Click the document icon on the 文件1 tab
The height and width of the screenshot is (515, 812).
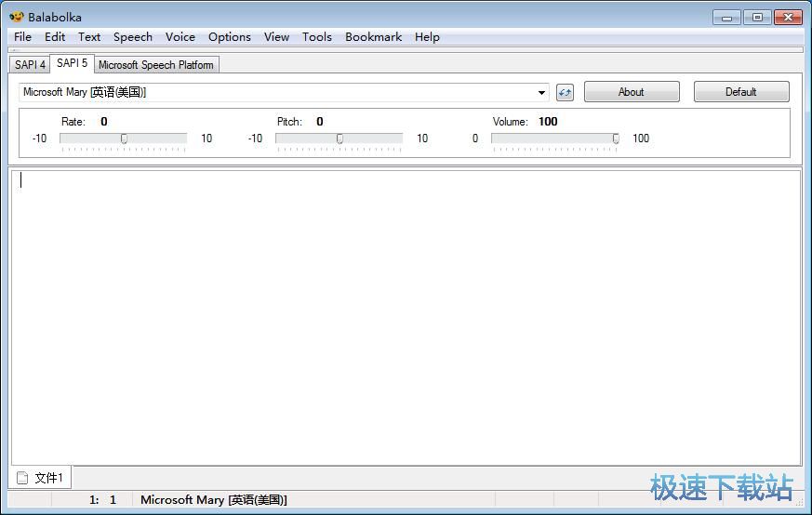click(22, 478)
